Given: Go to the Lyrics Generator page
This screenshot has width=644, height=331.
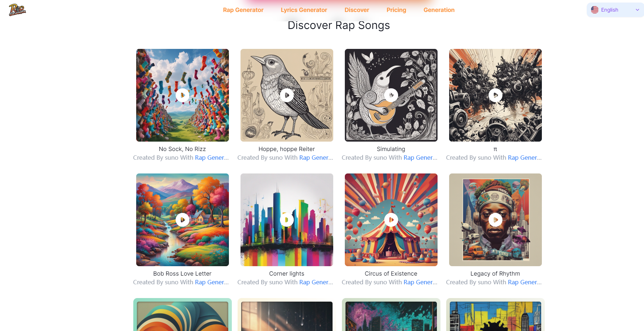Looking at the screenshot, I should [304, 10].
